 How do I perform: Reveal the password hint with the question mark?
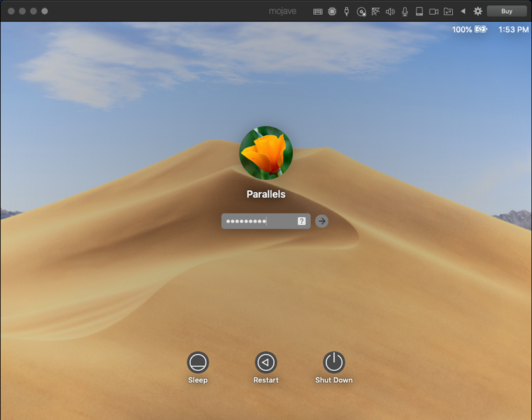[301, 220]
